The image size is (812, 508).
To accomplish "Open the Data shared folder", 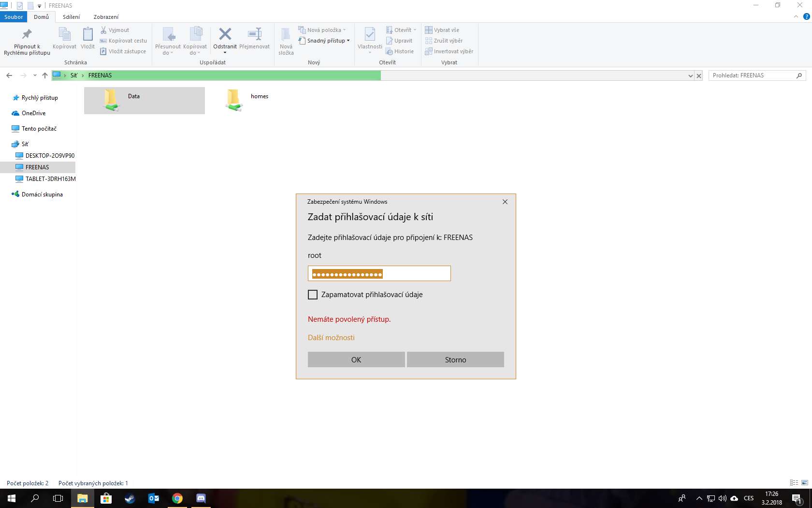I will pyautogui.click(x=111, y=100).
